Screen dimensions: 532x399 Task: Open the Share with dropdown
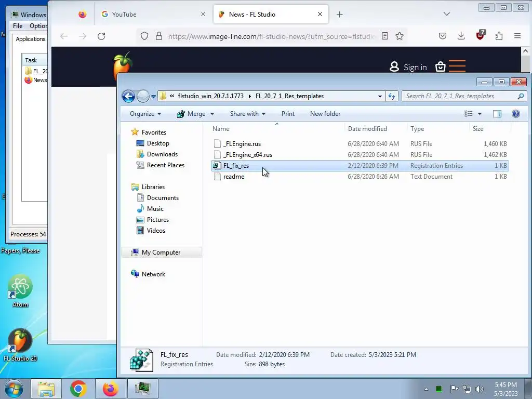(x=248, y=114)
